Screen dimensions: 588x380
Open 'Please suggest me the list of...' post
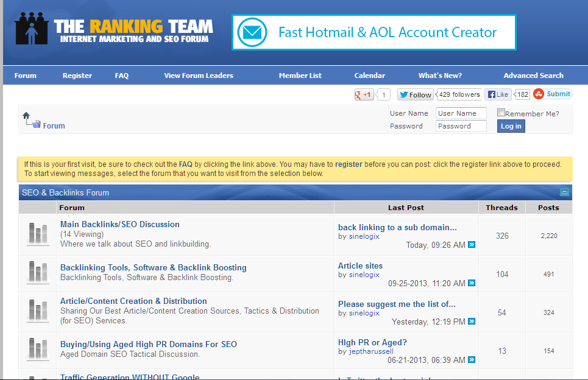pos(397,304)
